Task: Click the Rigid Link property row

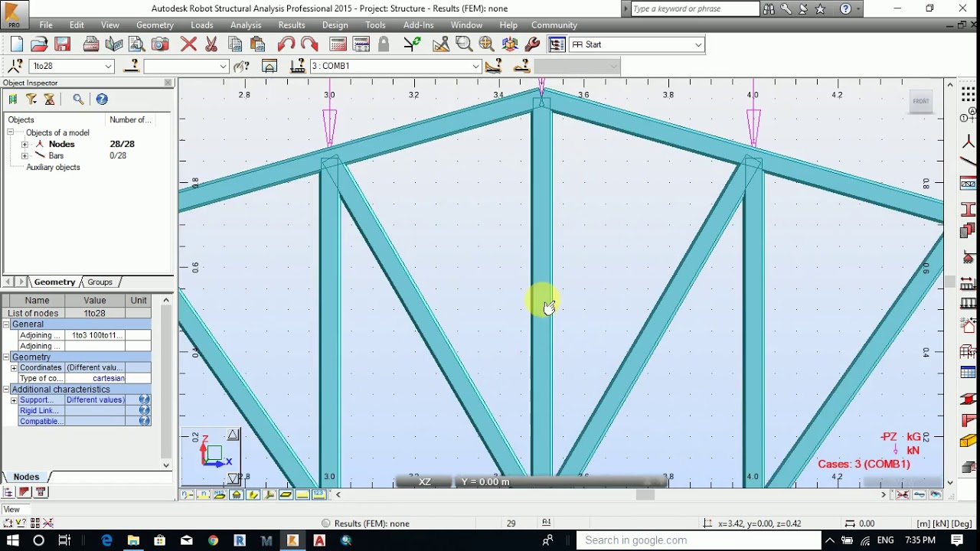Action: [x=77, y=410]
